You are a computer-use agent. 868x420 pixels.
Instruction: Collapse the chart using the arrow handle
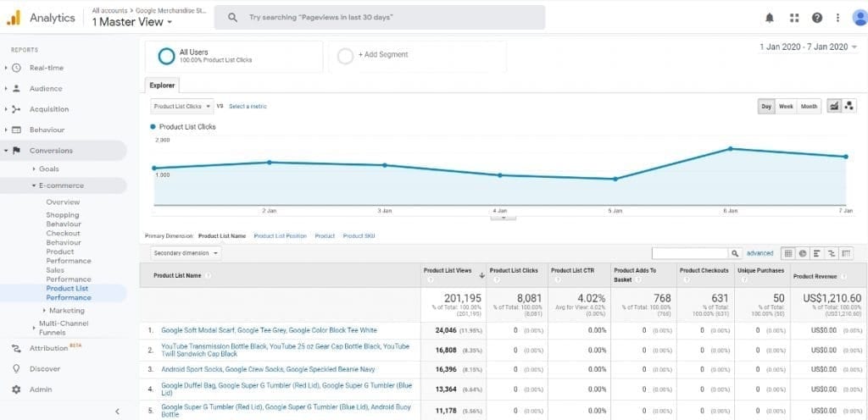click(x=504, y=217)
